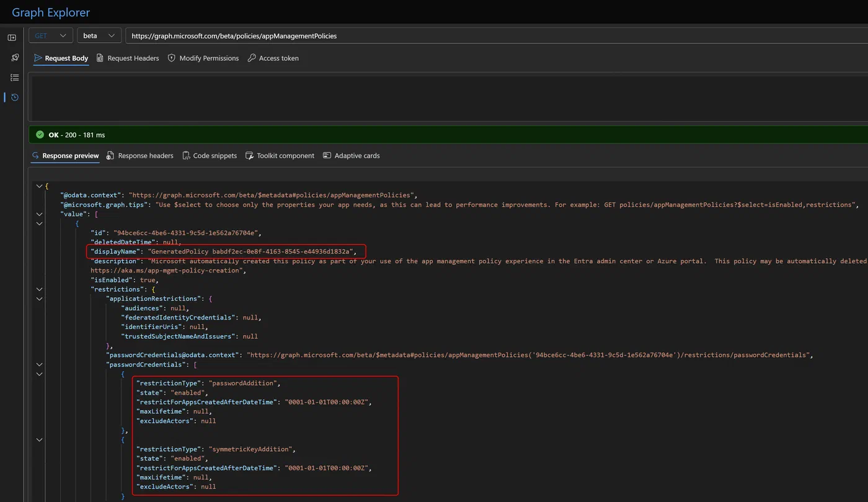Click the request URL input field
The height and width of the screenshot is (502, 868).
tap(496, 35)
